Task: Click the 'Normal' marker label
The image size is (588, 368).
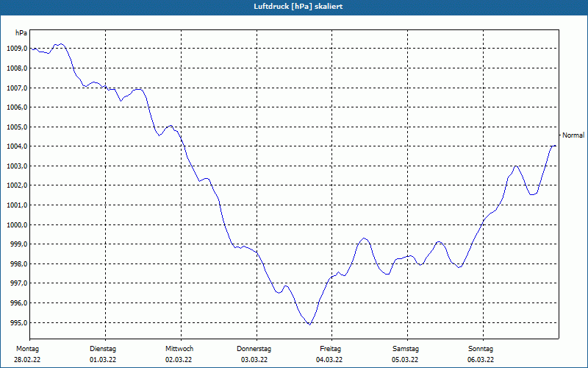Action: 573,135
